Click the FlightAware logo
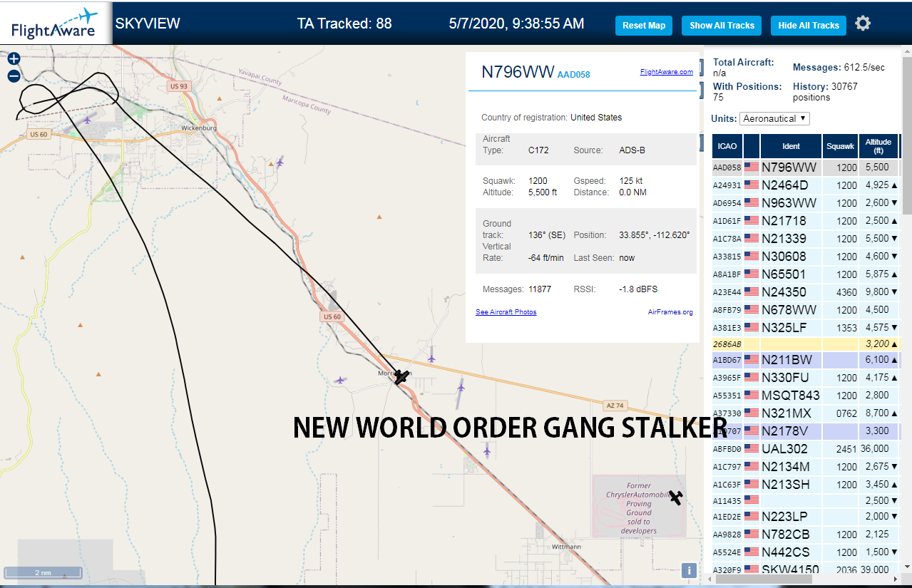 [54, 23]
